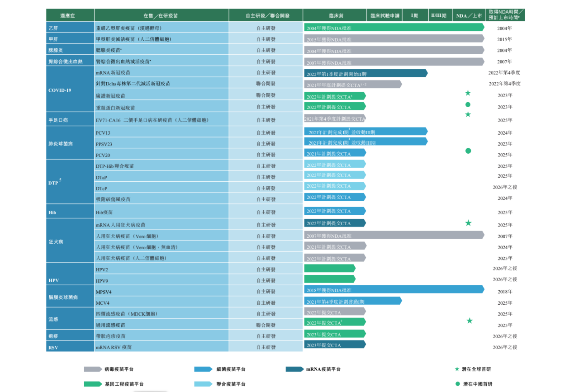Click the green circle in the PCV20 row
This screenshot has width=574, height=392.
tap(468, 151)
